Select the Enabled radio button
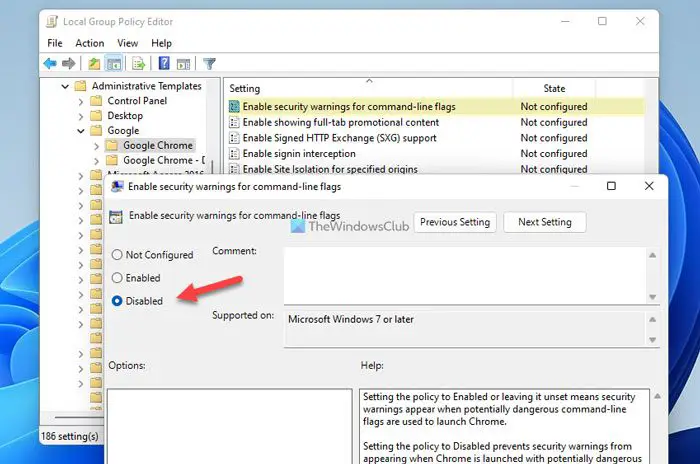 [117, 278]
